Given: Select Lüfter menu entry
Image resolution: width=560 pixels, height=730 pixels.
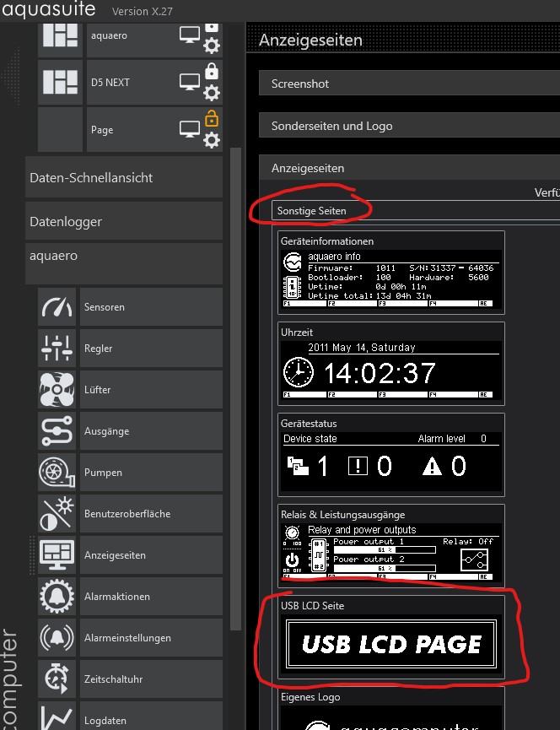Looking at the screenshot, I should [x=151, y=390].
